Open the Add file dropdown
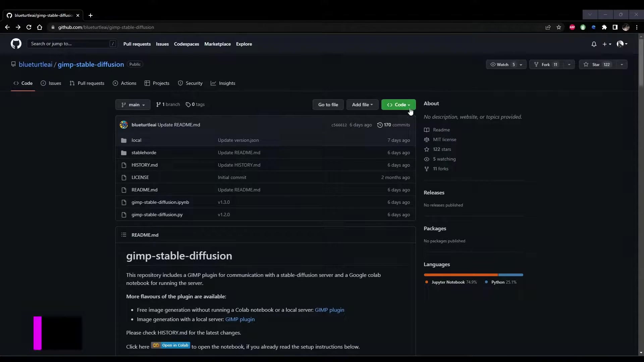The image size is (644, 362). [362, 105]
